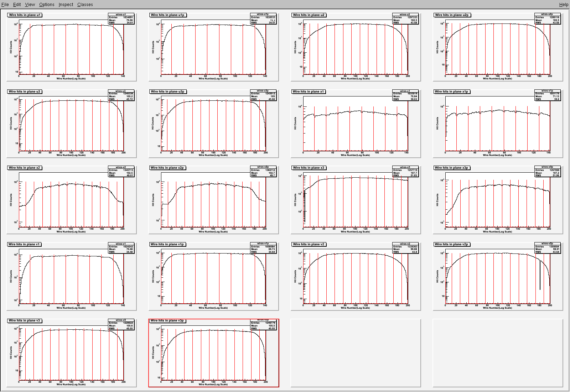
Task: Click title 'Wire hits in plane u2'
Action: [x=309, y=15]
